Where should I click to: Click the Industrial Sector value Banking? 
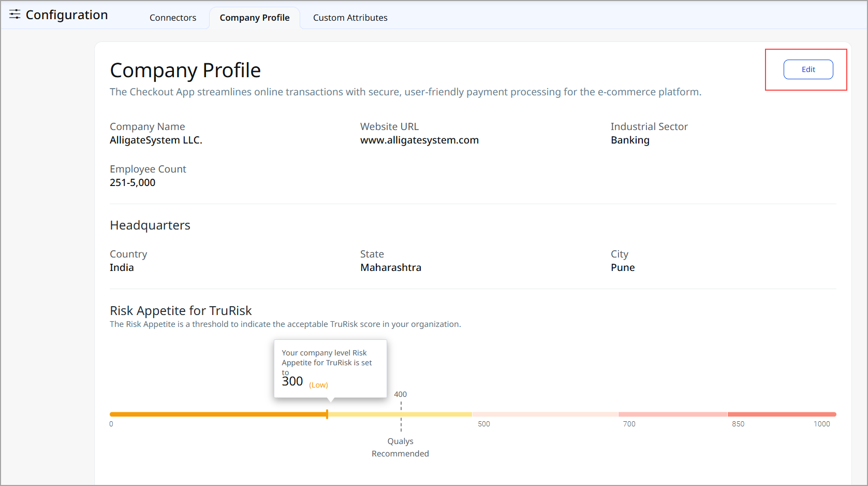point(630,140)
